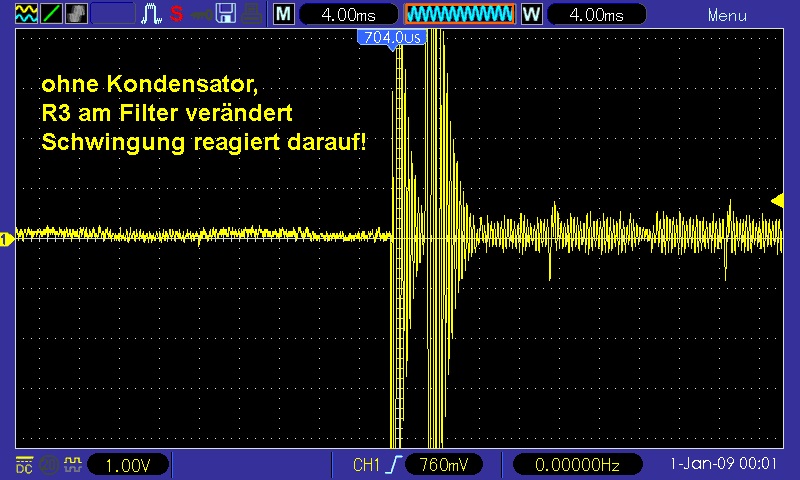Click the M main timebase icon
The height and width of the screenshot is (480, 800).
pyautogui.click(x=283, y=14)
